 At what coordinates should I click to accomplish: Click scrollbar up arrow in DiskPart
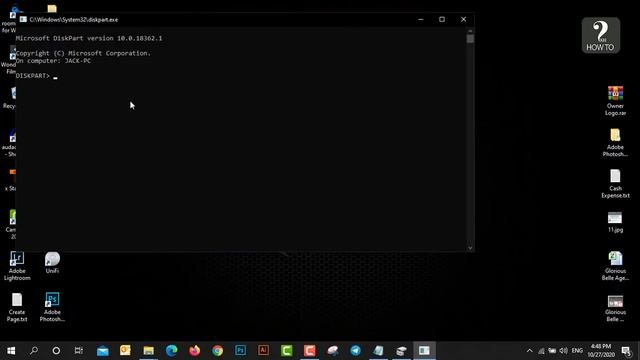tap(470, 31)
